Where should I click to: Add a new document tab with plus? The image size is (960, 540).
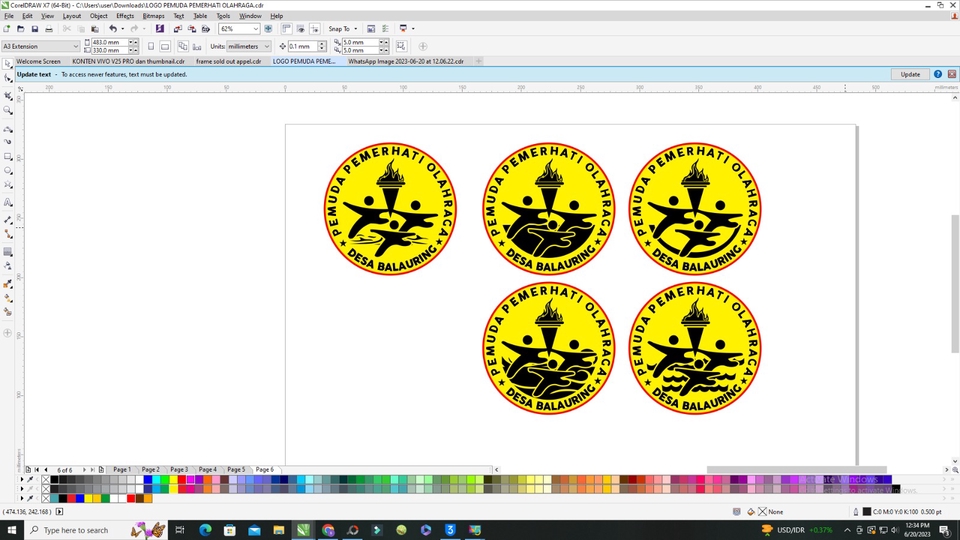479,61
